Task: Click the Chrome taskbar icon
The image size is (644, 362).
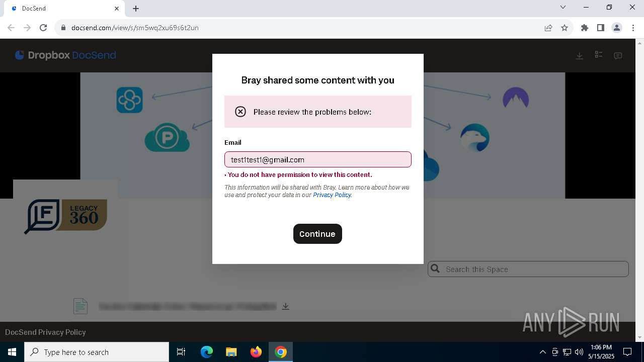Action: (281, 352)
